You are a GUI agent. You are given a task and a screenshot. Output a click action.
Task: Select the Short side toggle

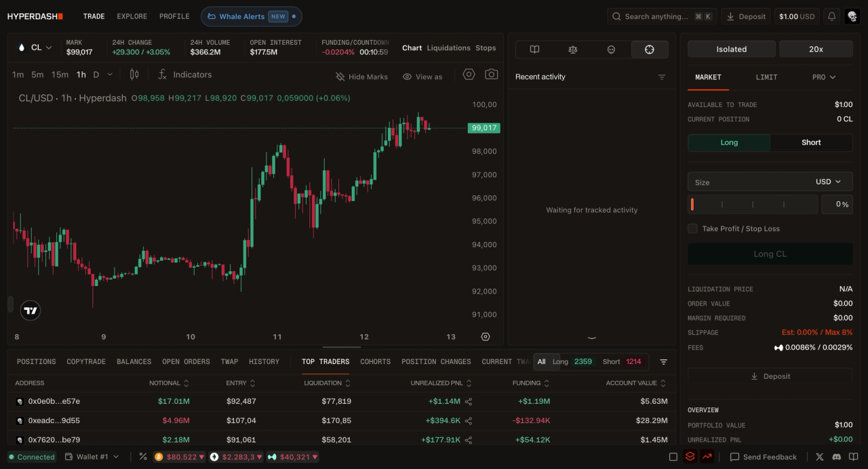811,142
